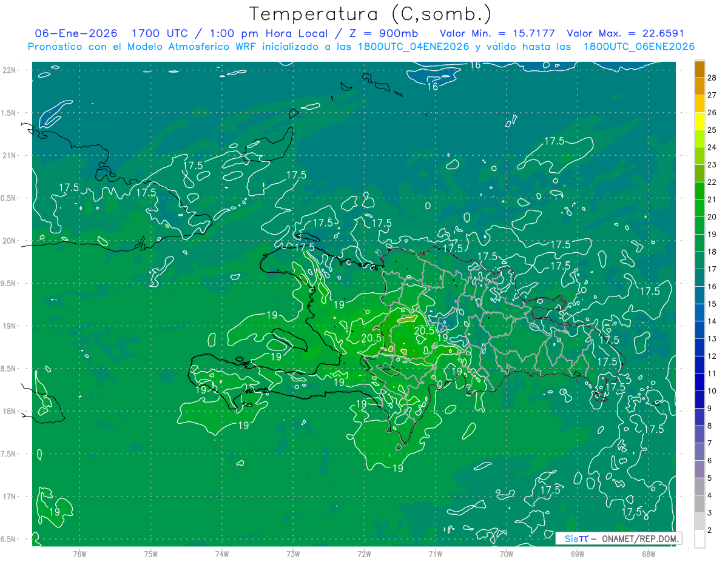Click the date text "06-Ene-2026"
This screenshot has height=562, width=728.
[76, 33]
